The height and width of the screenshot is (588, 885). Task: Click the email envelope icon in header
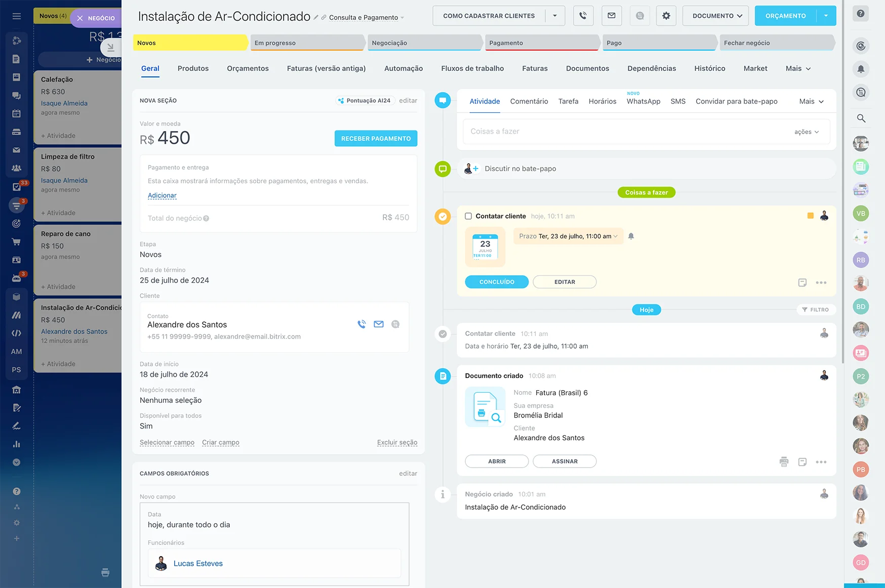[612, 16]
